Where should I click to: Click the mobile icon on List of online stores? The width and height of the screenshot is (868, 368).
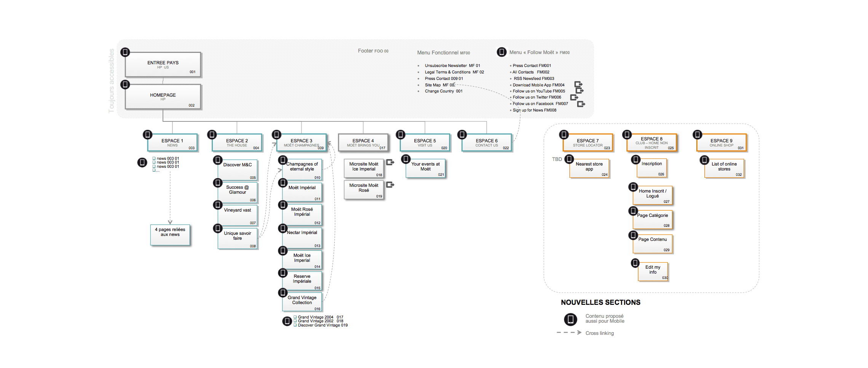click(x=705, y=160)
